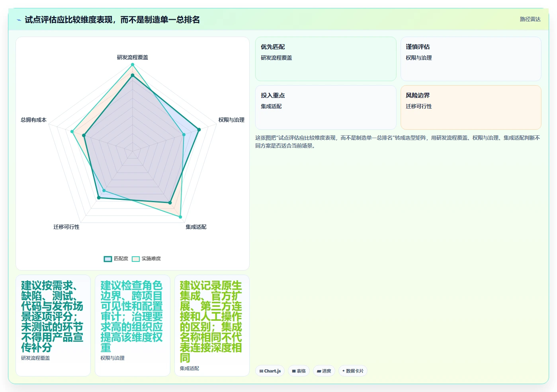Click the 匹配度 data point on 集成适配 axis
This screenshot has height=392, width=557.
pos(170,203)
